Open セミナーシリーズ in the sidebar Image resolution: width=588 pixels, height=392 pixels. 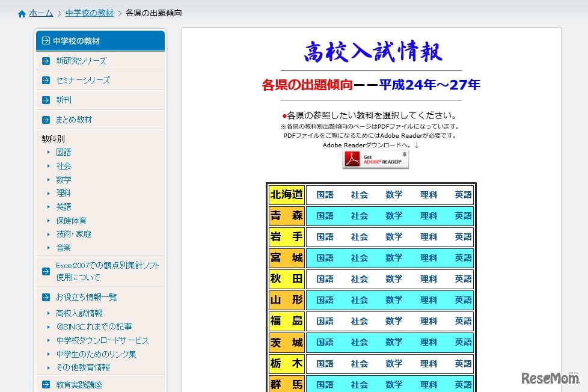coord(83,81)
